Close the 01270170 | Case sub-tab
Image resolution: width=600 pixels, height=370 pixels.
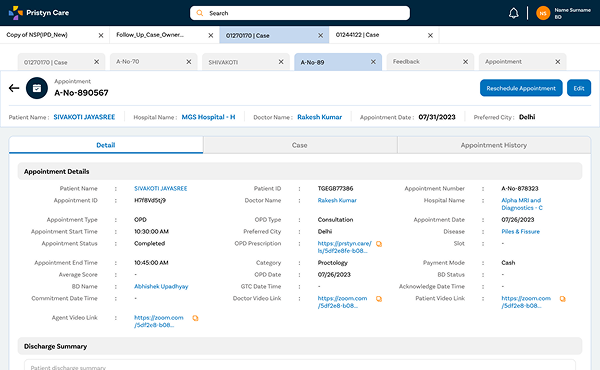coord(96,62)
